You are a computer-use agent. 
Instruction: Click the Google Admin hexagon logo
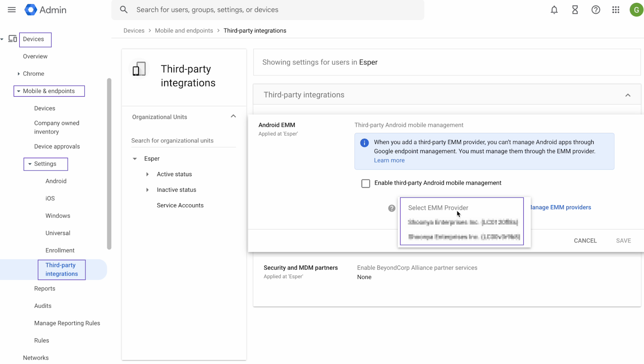point(31,10)
